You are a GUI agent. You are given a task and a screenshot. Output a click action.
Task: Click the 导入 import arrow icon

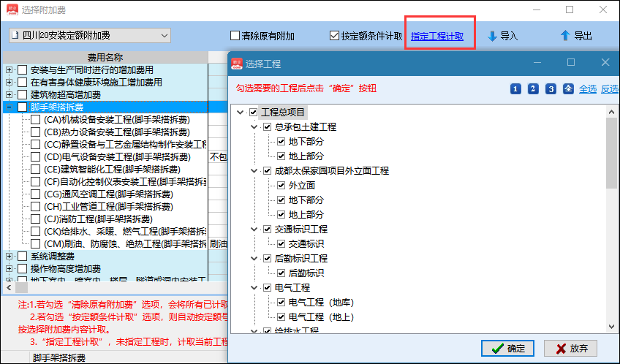pyautogui.click(x=492, y=35)
